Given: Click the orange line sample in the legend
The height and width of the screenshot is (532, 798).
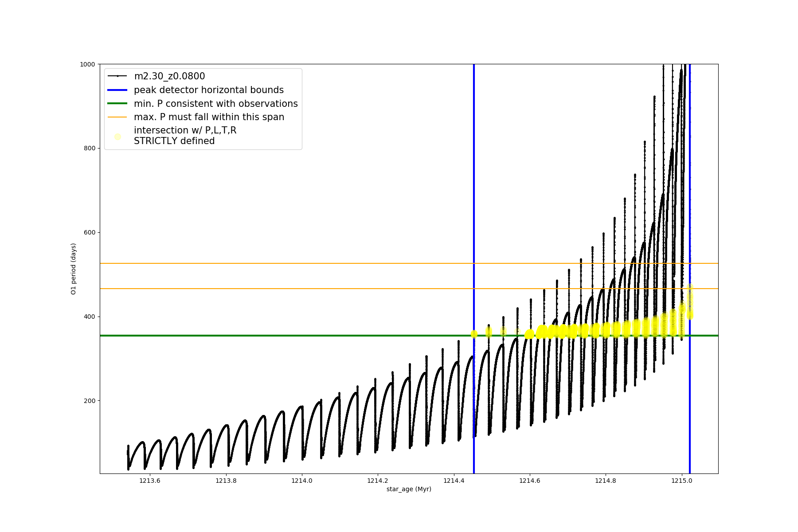Looking at the screenshot, I should (x=117, y=117).
